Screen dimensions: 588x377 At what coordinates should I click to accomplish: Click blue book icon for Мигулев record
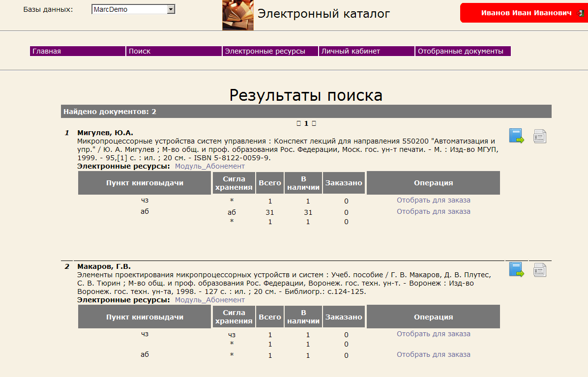point(516,136)
